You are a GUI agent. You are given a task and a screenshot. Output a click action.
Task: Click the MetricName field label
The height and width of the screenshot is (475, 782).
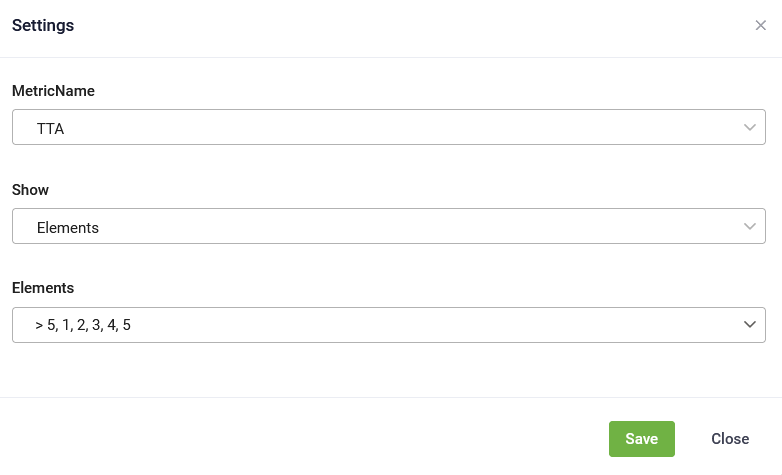coord(53,91)
